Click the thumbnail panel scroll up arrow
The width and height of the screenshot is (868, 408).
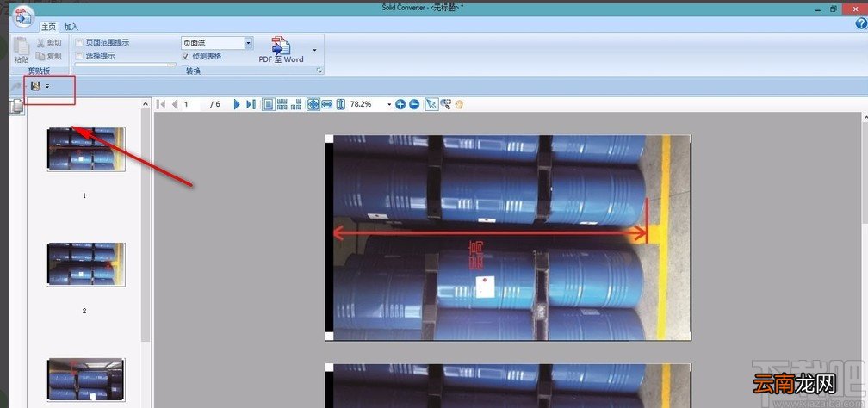tap(146, 103)
